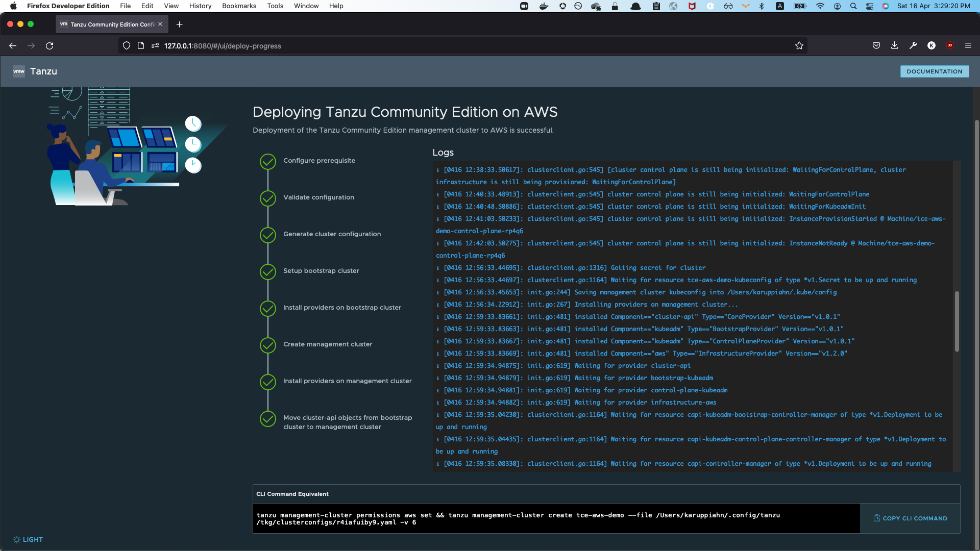Open the developer tools wrench icon

(913, 46)
